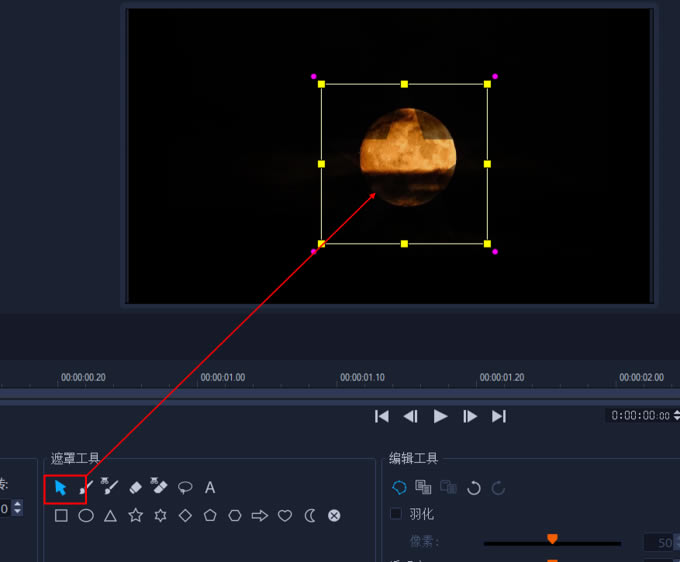Select the heart shape mask
Viewport: 680px width, 562px height.
(285, 516)
